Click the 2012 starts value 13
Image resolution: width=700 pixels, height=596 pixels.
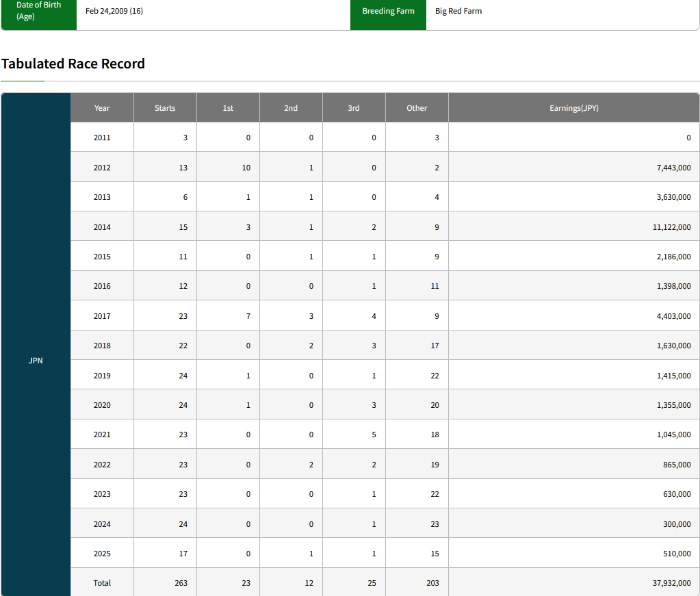(x=183, y=168)
